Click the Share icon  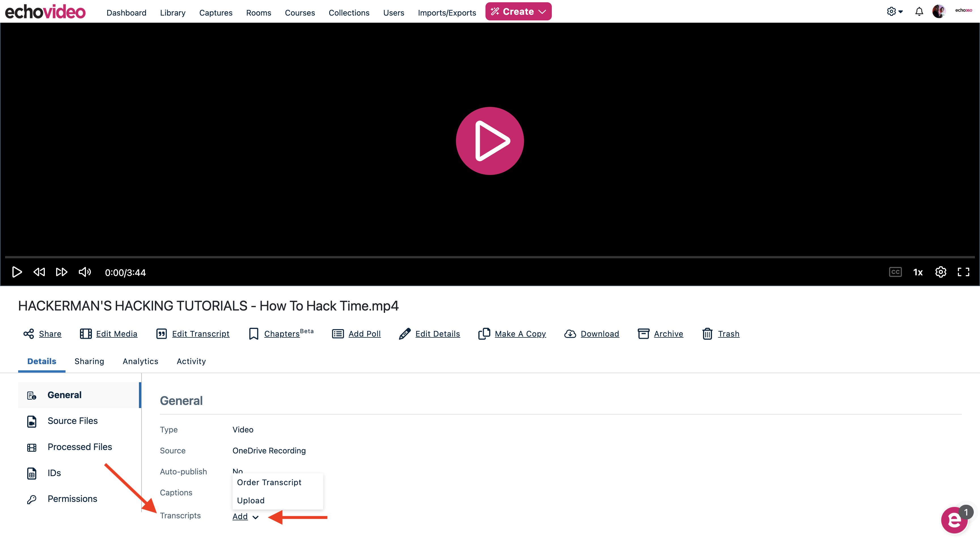pos(29,333)
